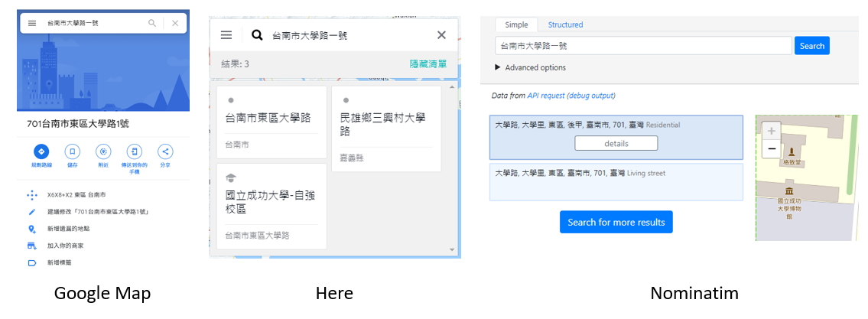Viewport: 868px width, 319px height.
Task: Open the Google Map hamburger menu
Action: (x=32, y=23)
